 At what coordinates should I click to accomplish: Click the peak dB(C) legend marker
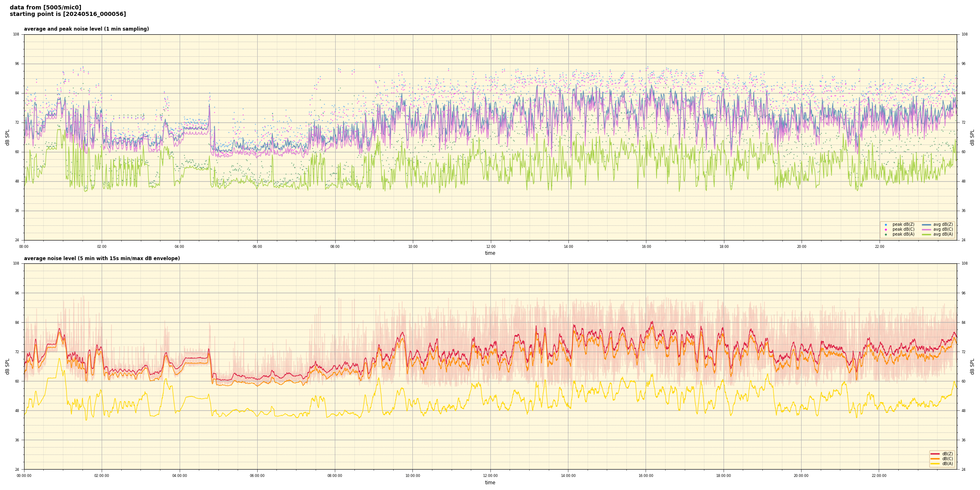(886, 229)
